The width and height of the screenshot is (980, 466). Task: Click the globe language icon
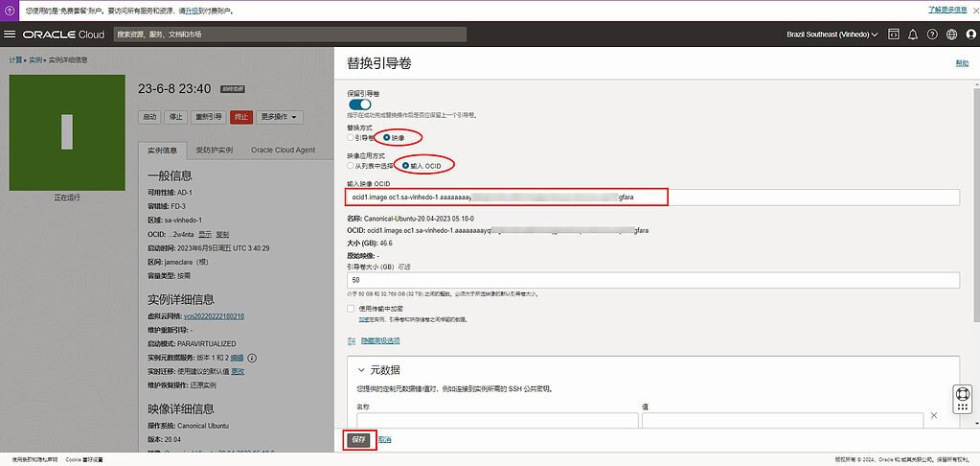951,35
